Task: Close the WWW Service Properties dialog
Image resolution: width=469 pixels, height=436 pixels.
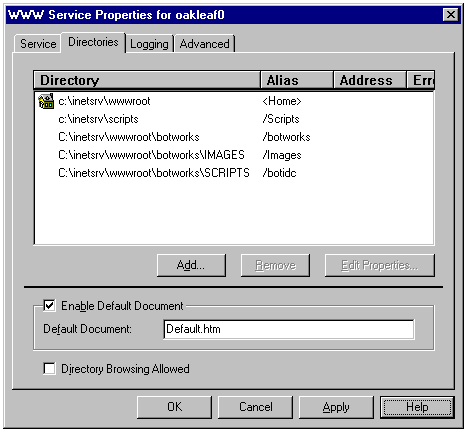Action: 451,15
